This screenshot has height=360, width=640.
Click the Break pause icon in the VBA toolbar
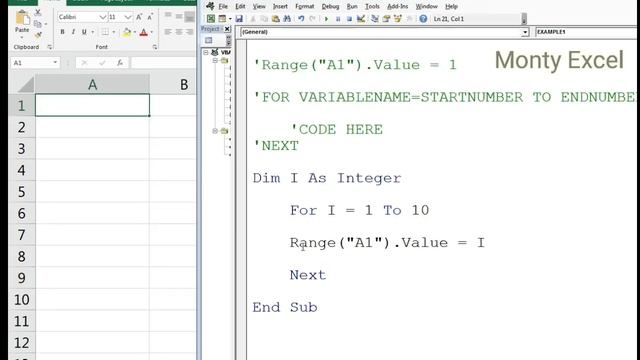point(338,19)
